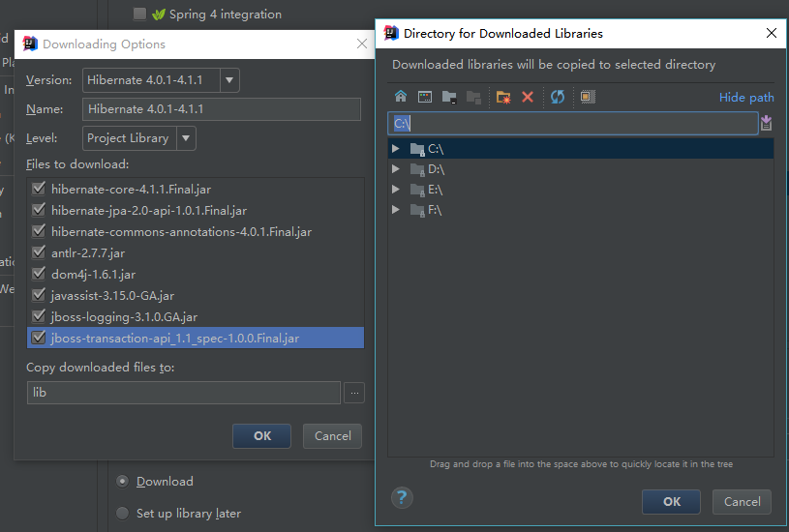Select the E:\ drive in tree

pyautogui.click(x=435, y=190)
